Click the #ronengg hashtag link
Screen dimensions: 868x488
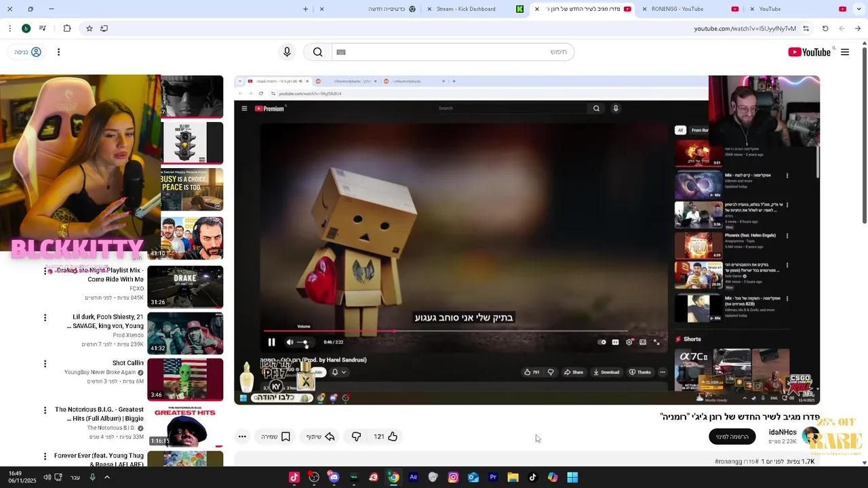coord(729,462)
